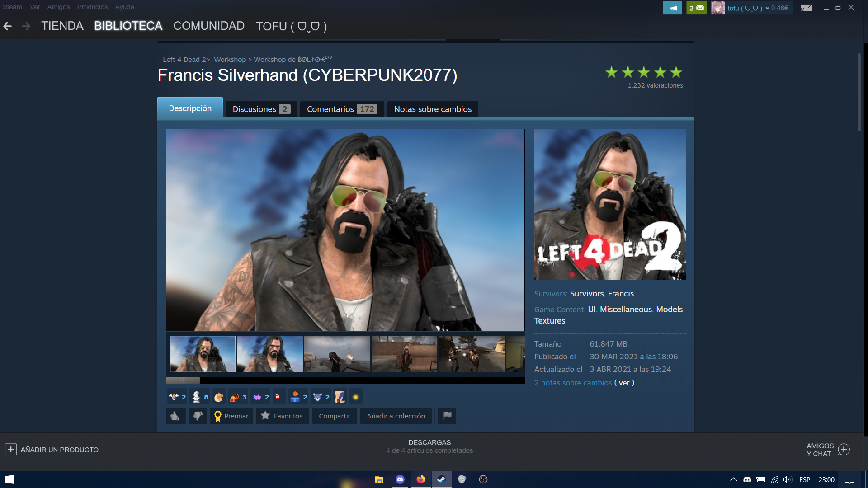Screen dimensions: 868x488
Task: Click the Models tag link
Action: [x=669, y=310]
